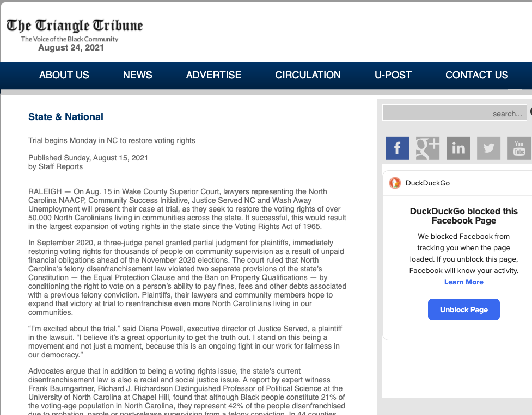Click the DuckDuckGo name label in widget header
The height and width of the screenshot is (415, 532).
[x=427, y=183]
